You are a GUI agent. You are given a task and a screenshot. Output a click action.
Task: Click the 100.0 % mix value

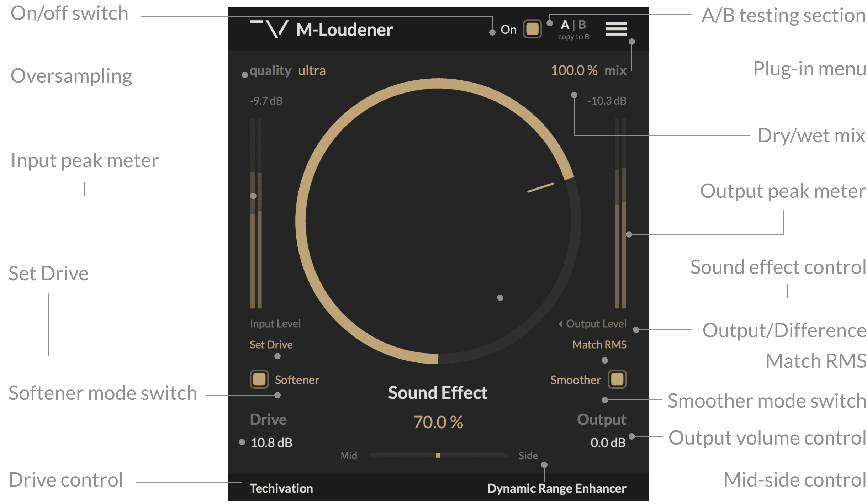[x=574, y=70]
